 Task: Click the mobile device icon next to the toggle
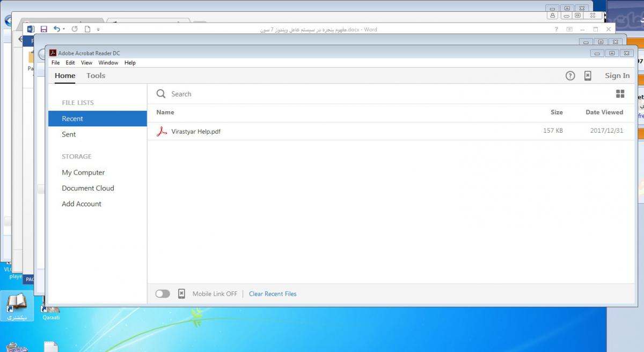click(181, 294)
